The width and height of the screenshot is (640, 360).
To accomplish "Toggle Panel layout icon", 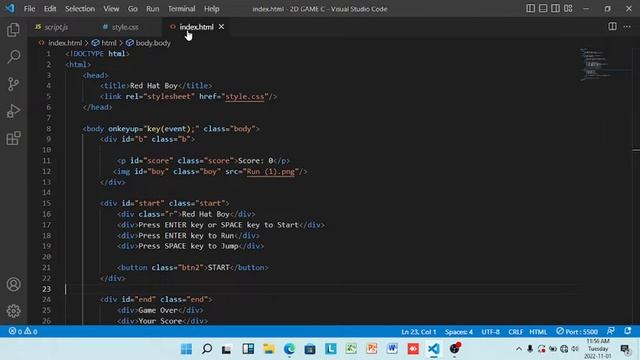I will tap(543, 8).
